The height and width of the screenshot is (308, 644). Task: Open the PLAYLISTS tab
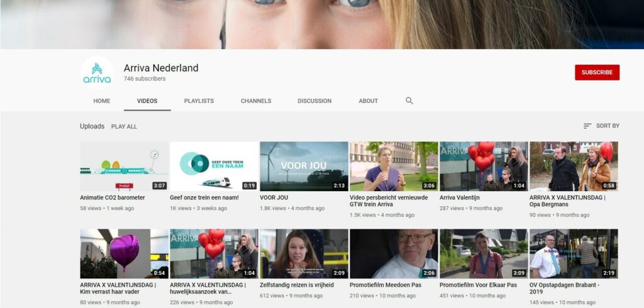tap(199, 101)
